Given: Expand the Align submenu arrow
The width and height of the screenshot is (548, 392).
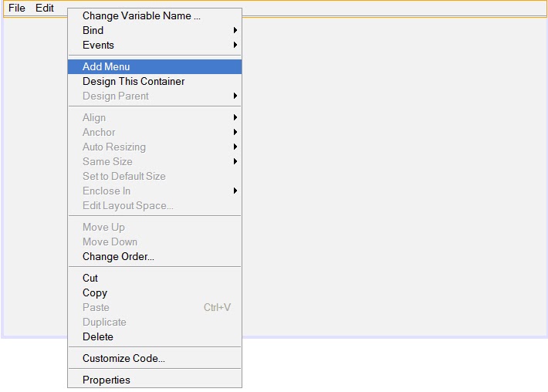Looking at the screenshot, I should (x=235, y=117).
